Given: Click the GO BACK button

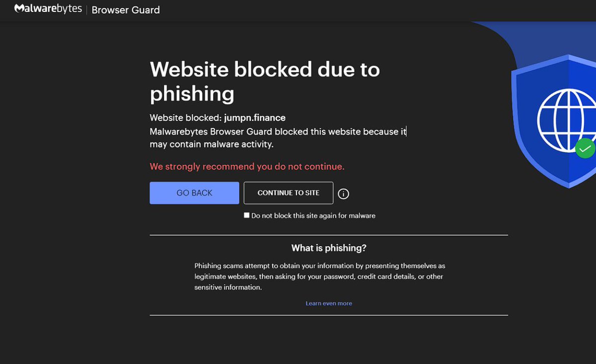Looking at the screenshot, I should (x=194, y=193).
